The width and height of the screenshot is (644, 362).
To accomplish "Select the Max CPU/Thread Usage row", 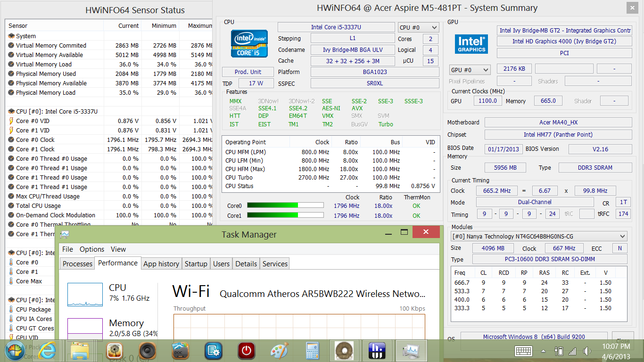I will click(x=109, y=196).
